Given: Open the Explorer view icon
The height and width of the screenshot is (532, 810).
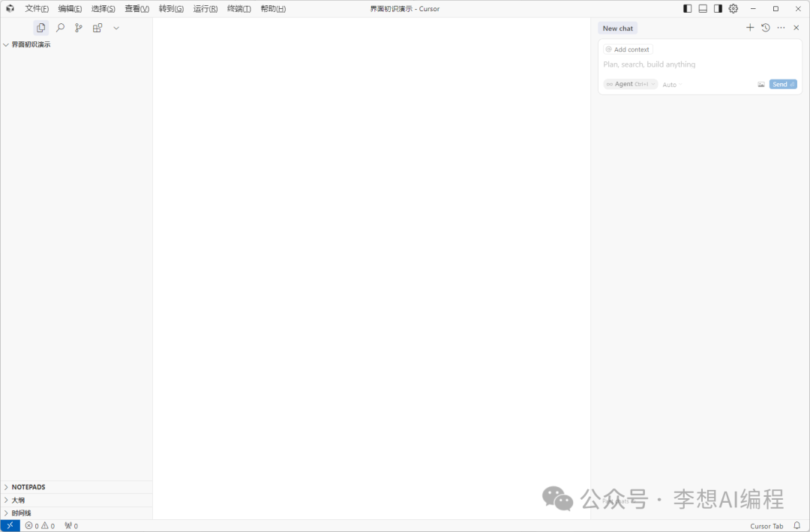Looking at the screenshot, I should click(40, 28).
